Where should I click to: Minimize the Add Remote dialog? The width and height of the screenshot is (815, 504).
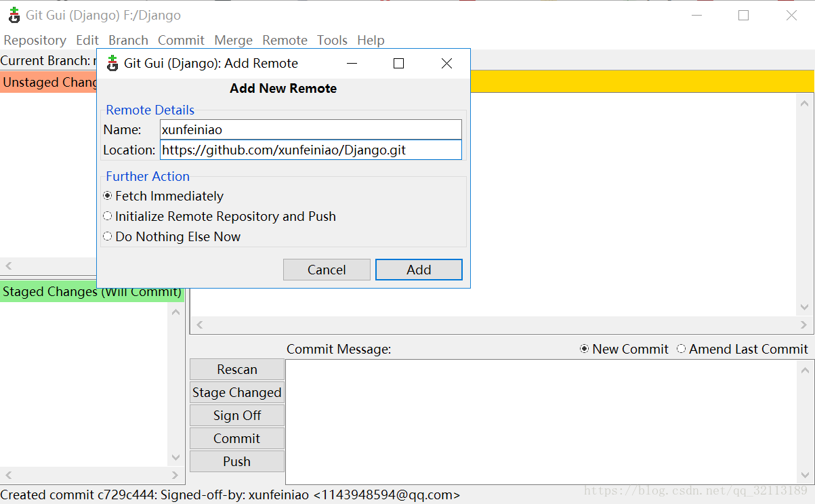tap(352, 63)
